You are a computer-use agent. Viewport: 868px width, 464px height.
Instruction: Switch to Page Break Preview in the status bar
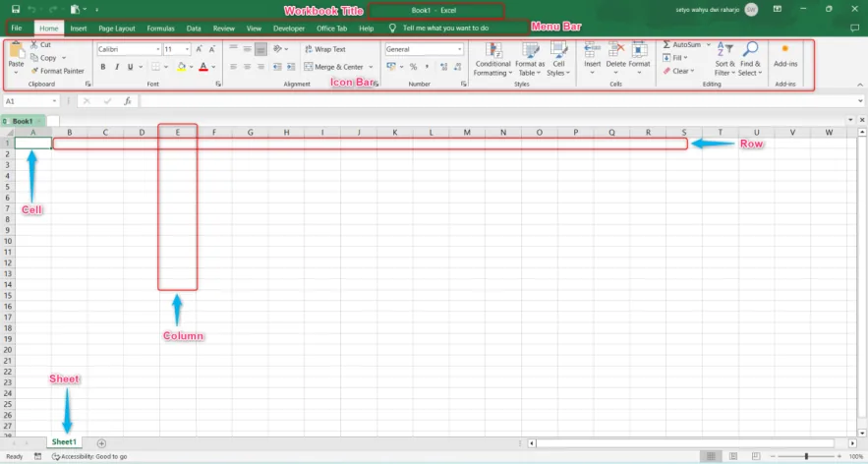pyautogui.click(x=756, y=456)
